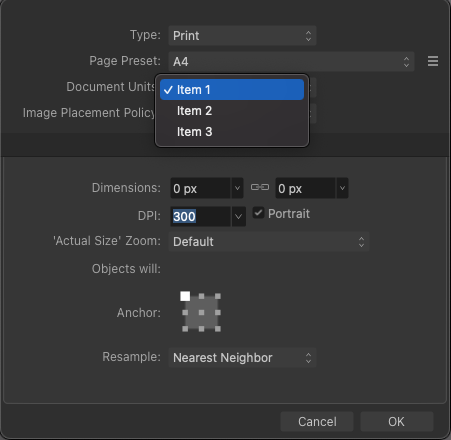This screenshot has width=451, height=440.
Task: Select the top-left anchor point
Action: pyautogui.click(x=185, y=296)
